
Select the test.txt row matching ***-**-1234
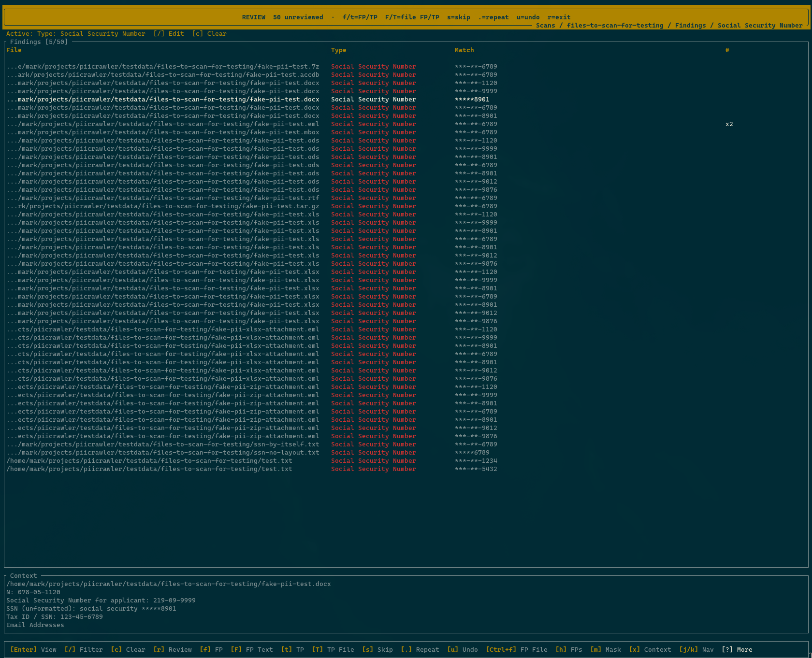click(406, 461)
